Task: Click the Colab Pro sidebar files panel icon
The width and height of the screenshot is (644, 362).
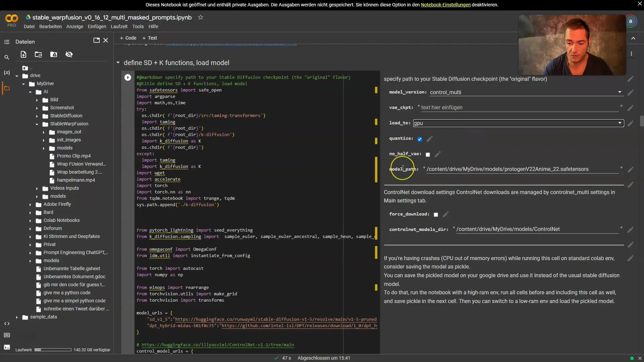Action: pos(7,87)
